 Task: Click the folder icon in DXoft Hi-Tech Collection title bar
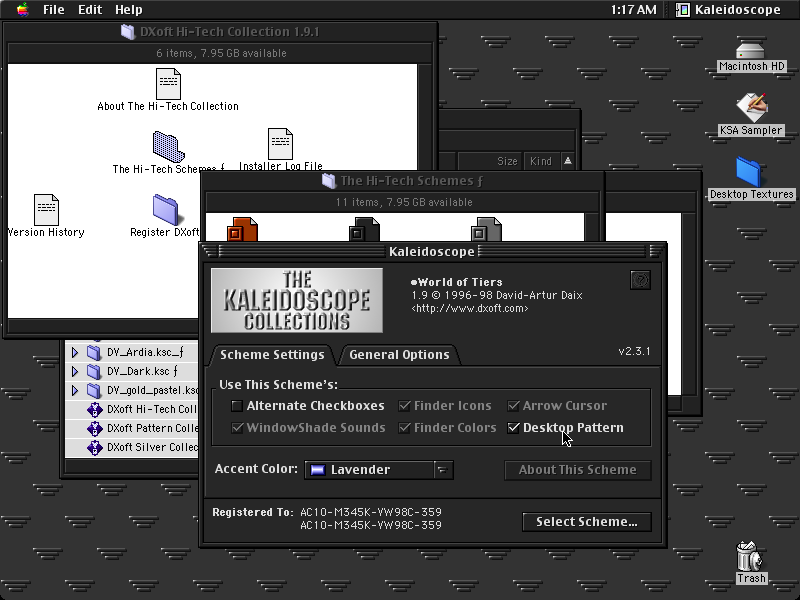click(x=128, y=32)
